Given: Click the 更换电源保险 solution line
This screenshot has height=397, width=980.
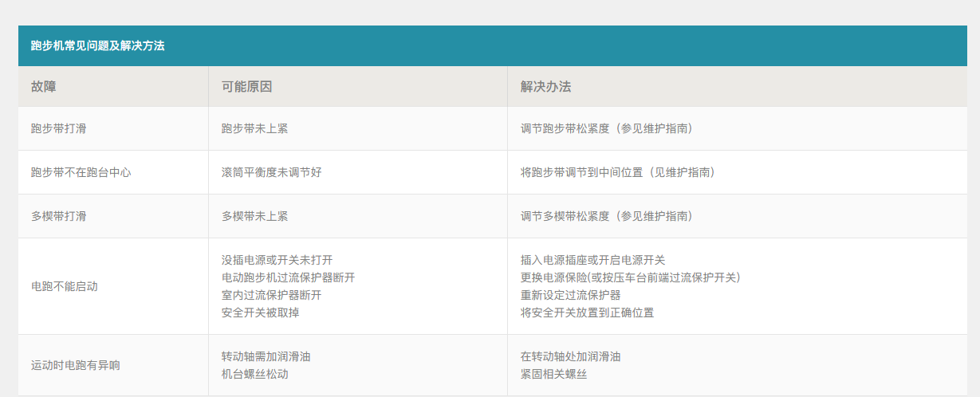Looking at the screenshot, I should [x=630, y=277].
